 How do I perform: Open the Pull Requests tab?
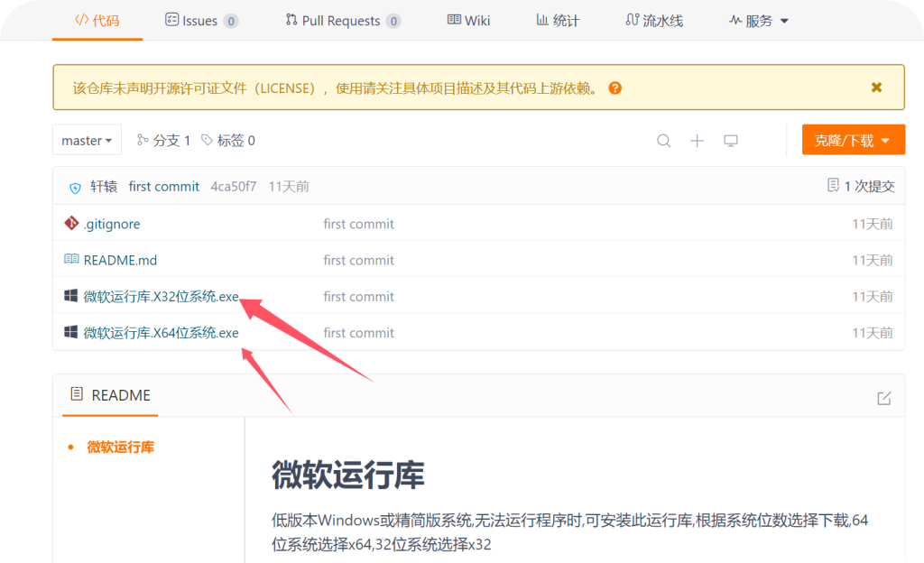point(343,21)
